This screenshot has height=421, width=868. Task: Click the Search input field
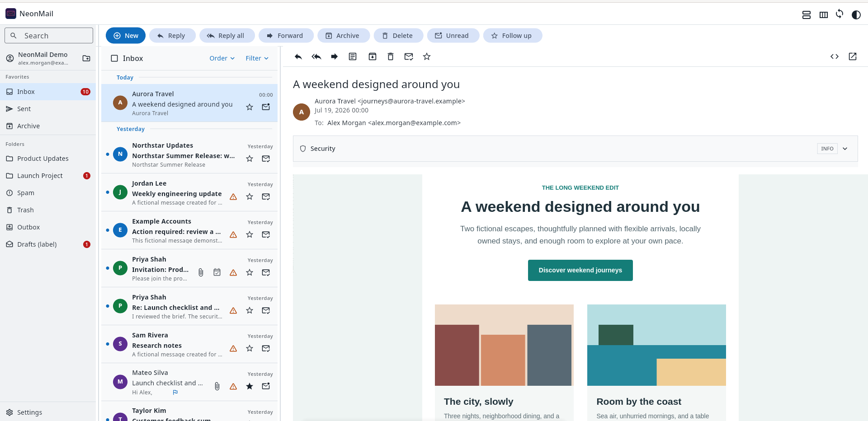49,36
